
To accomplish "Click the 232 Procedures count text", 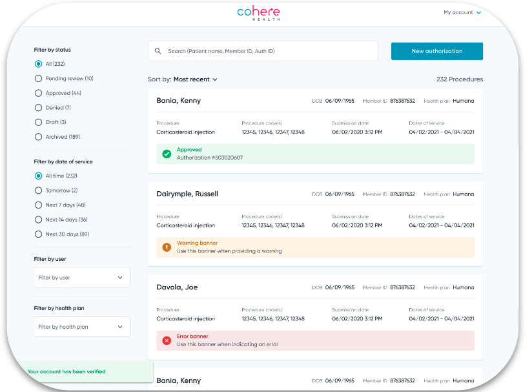I will point(460,79).
